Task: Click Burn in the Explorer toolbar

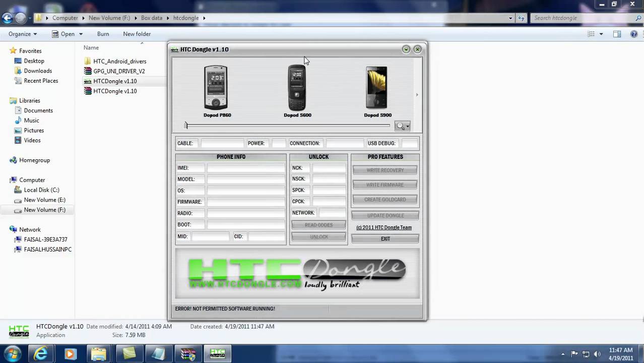Action: pyautogui.click(x=103, y=34)
